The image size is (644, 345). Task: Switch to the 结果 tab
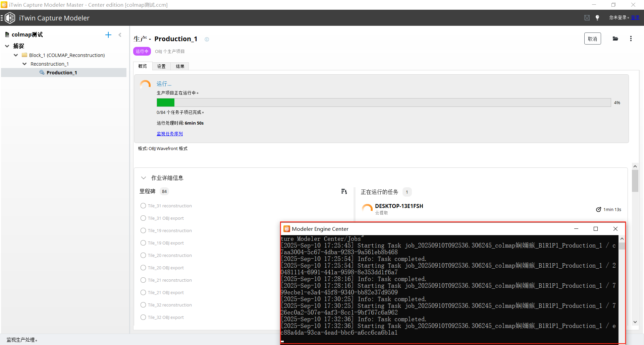coord(180,66)
